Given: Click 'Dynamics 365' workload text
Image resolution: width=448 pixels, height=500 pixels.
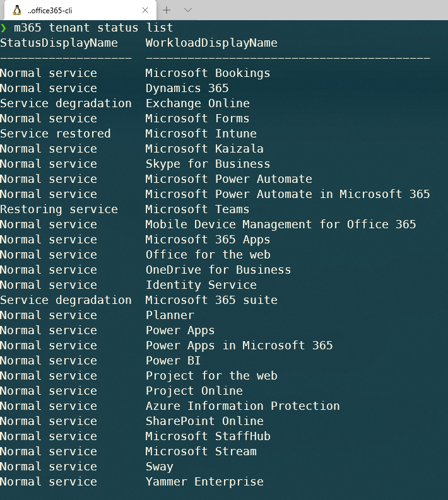Looking at the screenshot, I should pos(187,88).
